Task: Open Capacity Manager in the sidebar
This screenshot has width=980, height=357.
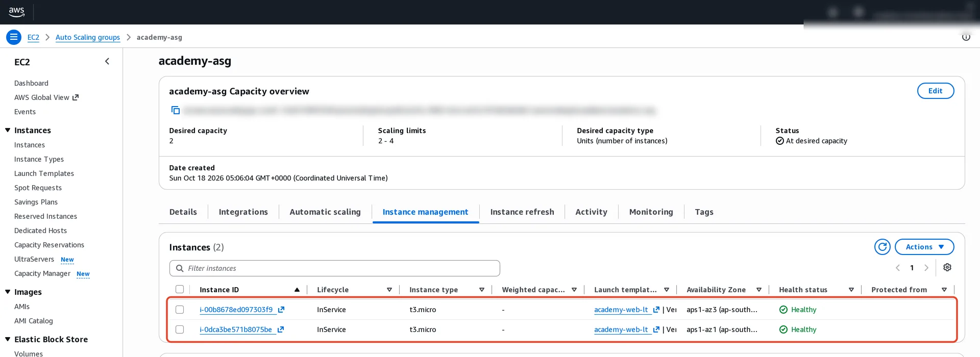Action: coord(42,273)
